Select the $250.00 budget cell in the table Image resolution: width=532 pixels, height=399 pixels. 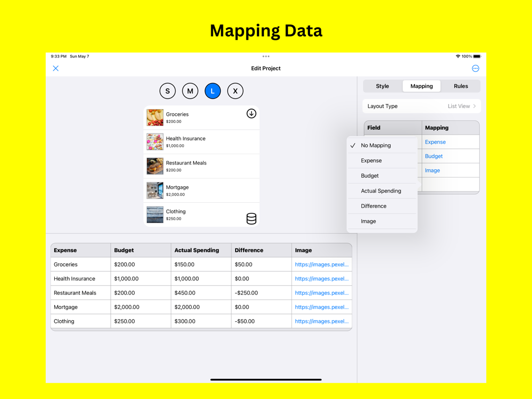point(141,321)
